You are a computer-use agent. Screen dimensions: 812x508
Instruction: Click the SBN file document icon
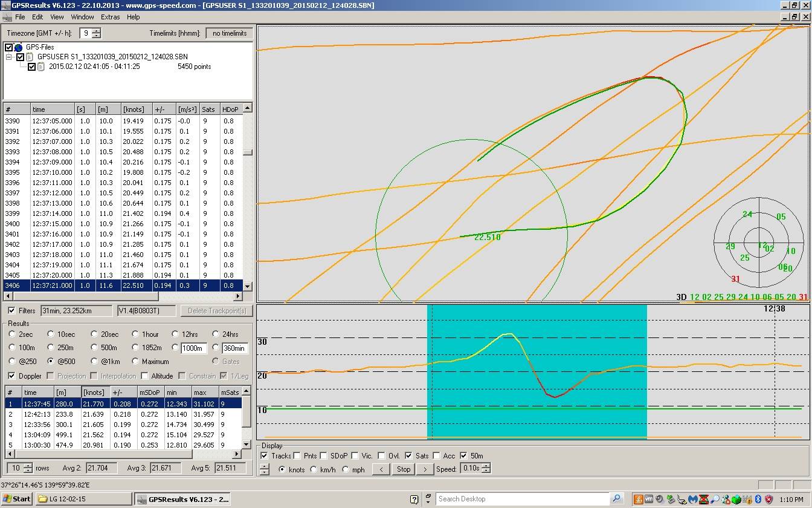pos(30,57)
